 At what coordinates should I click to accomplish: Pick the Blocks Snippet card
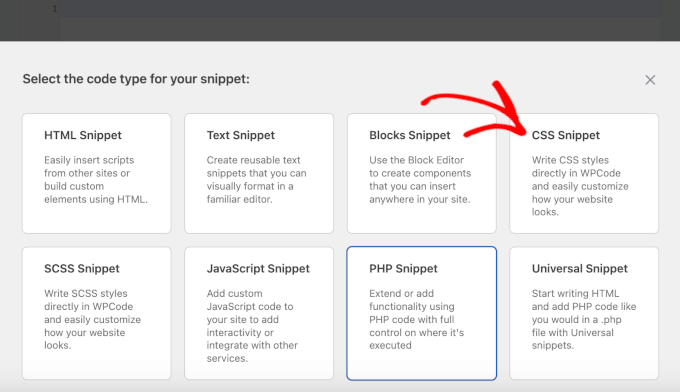click(x=422, y=173)
